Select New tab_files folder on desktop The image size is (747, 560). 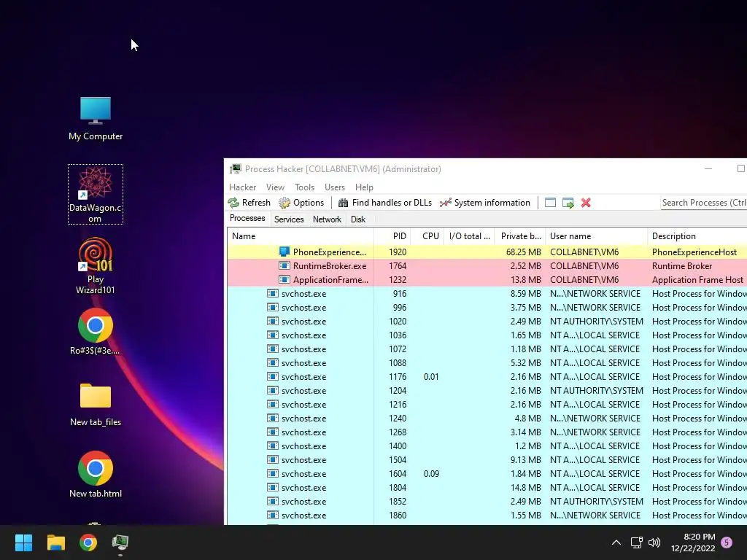[96, 405]
